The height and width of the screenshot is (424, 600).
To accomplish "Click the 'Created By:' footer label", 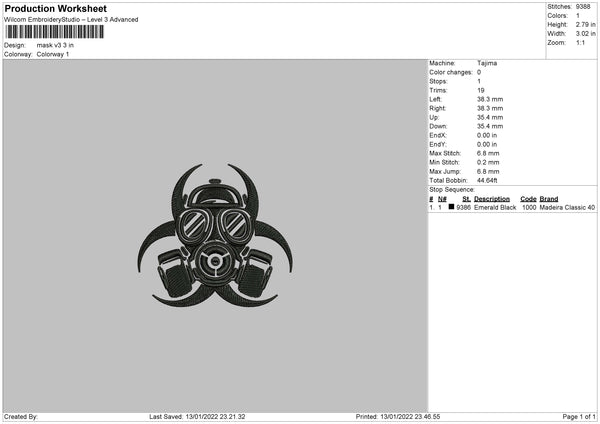I will (x=21, y=417).
